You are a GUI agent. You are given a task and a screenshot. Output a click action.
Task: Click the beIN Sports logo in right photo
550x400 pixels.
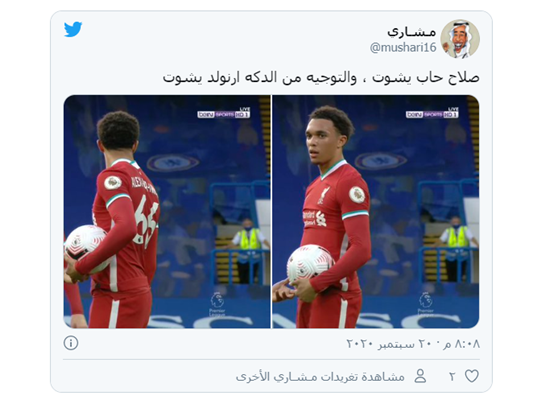pyautogui.click(x=432, y=114)
